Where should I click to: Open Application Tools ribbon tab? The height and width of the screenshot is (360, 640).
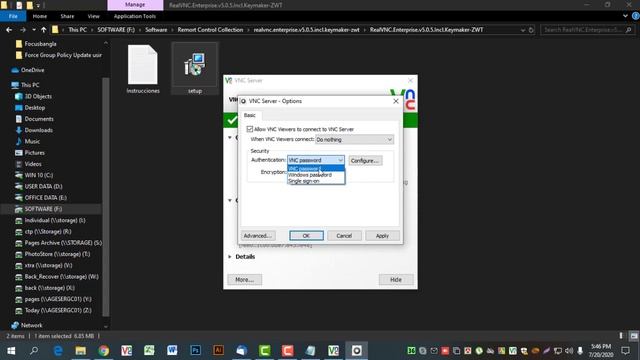(135, 16)
